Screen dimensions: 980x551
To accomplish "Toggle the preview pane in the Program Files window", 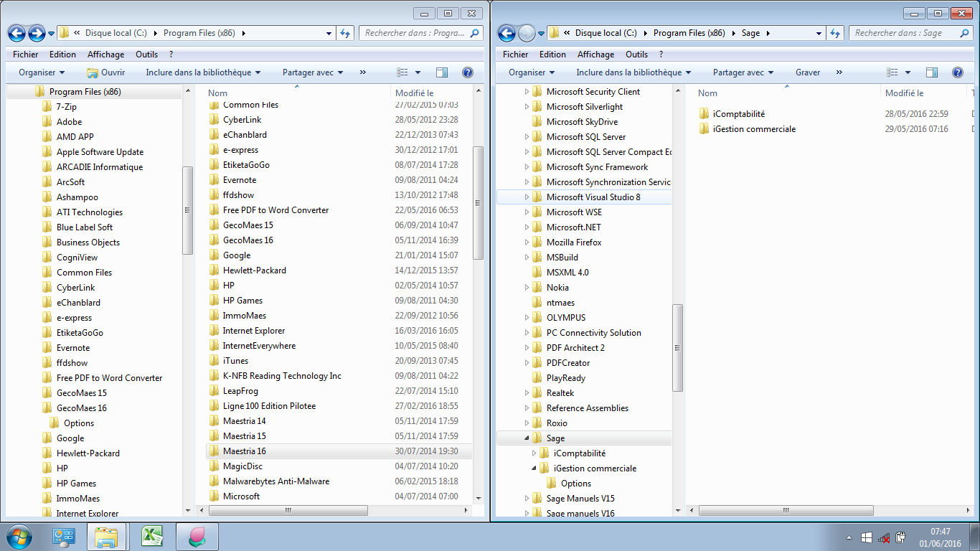I will tap(442, 72).
